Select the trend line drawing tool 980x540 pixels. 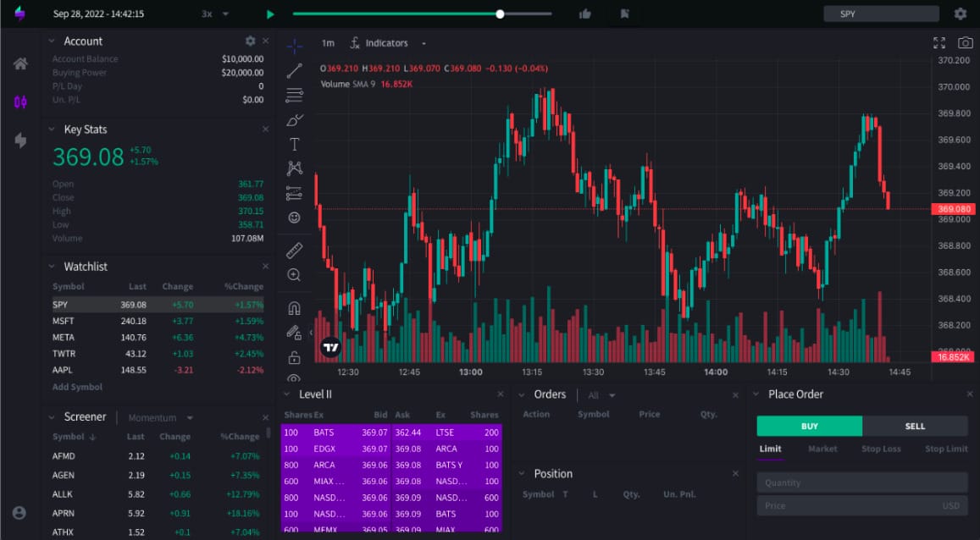tap(294, 70)
